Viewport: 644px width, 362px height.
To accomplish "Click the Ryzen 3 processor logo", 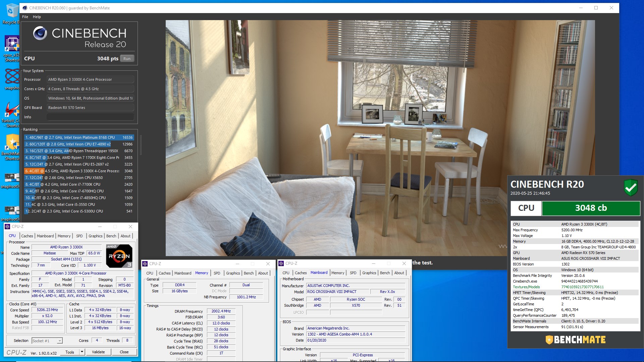I will pyautogui.click(x=119, y=256).
